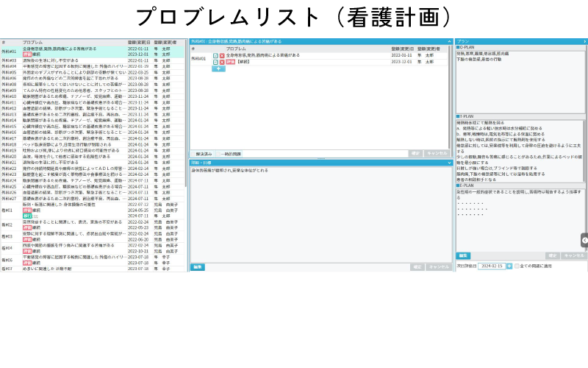Click the red X delete icon on the 評価 row
Viewport: 588px width, 368px height.
[x=222, y=62]
